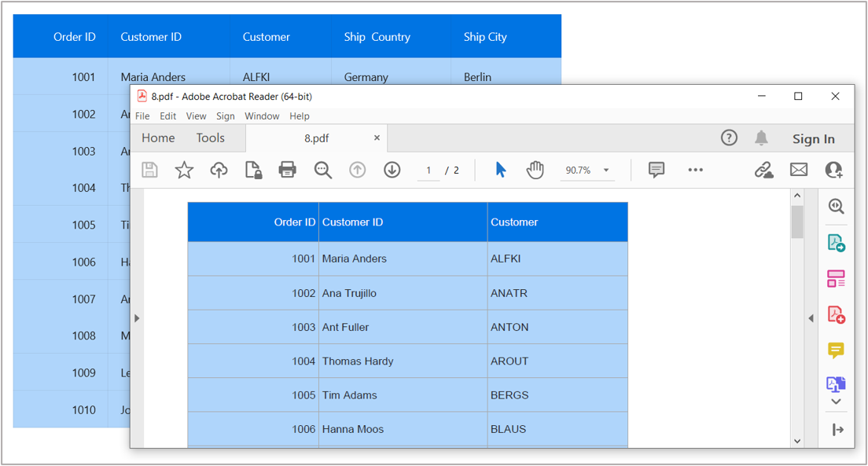Image resolution: width=868 pixels, height=466 pixels.
Task: Open the Find text magnifier
Action: 322,170
